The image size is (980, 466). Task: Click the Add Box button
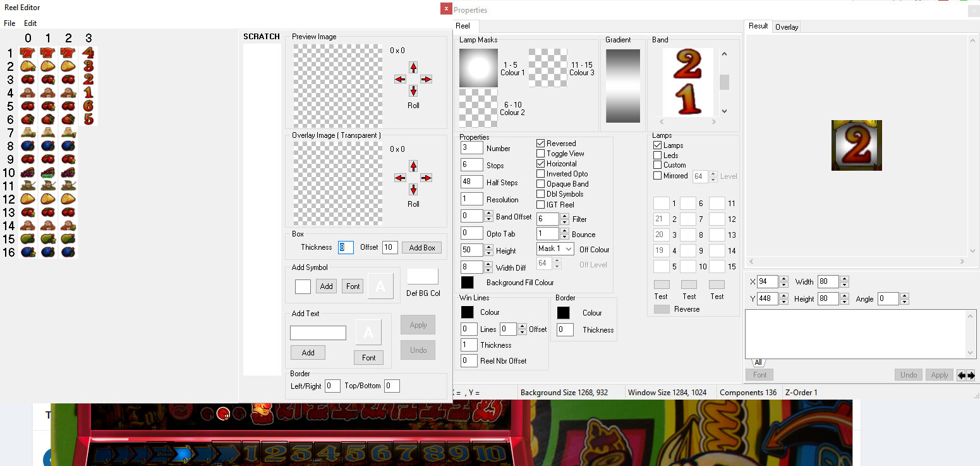click(x=422, y=248)
